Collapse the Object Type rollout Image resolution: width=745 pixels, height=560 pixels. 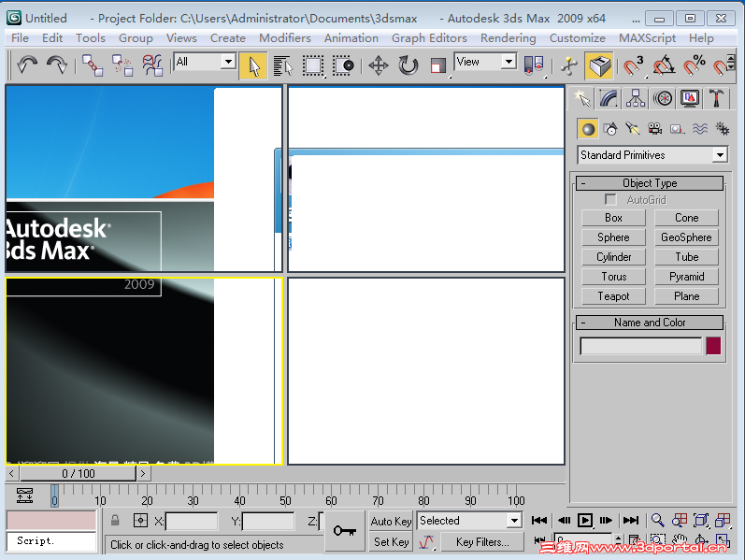[x=650, y=183]
